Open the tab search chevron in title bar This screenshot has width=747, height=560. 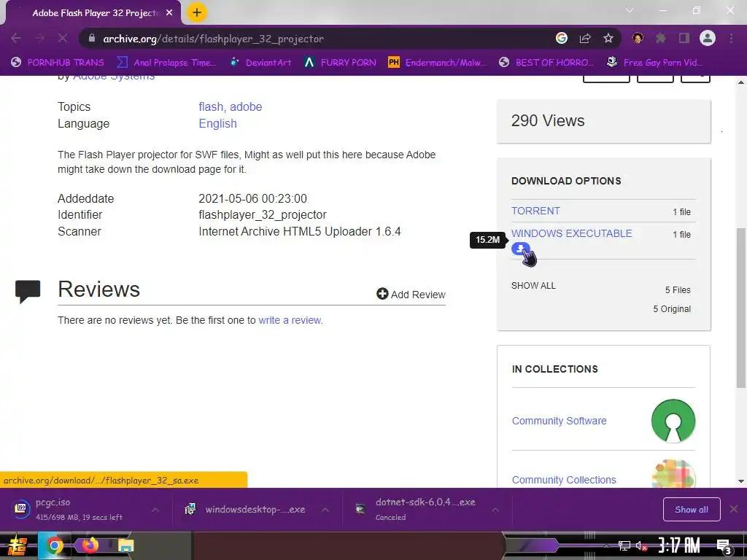coord(630,10)
